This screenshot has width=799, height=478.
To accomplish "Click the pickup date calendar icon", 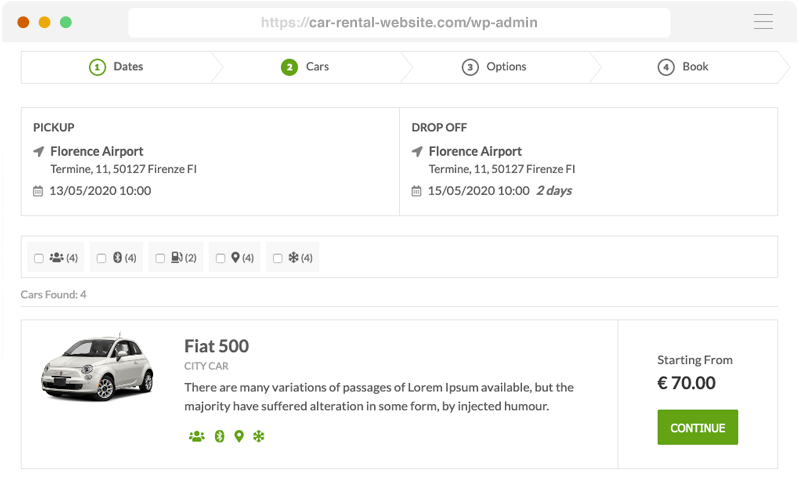I will click(38, 191).
